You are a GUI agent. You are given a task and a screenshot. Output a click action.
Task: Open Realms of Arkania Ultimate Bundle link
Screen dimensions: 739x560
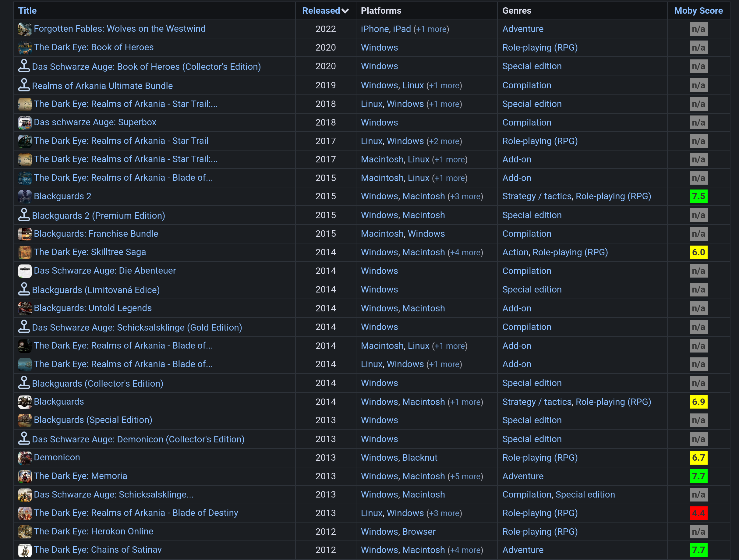tap(102, 86)
